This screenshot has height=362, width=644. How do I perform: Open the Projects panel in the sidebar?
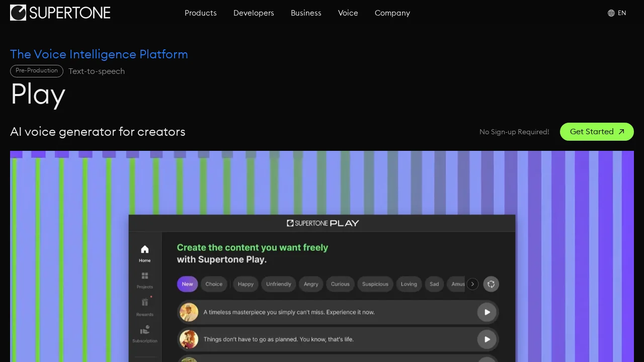coord(144,277)
